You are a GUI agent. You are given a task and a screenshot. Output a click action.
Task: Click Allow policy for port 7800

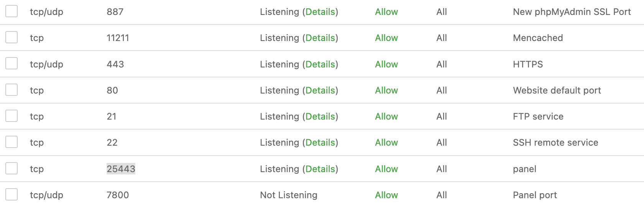tap(386, 195)
